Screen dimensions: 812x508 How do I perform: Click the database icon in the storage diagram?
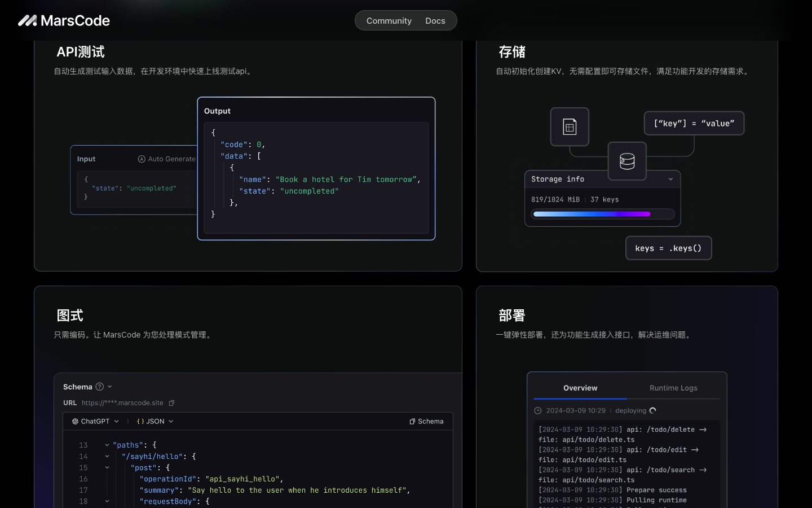click(x=627, y=161)
